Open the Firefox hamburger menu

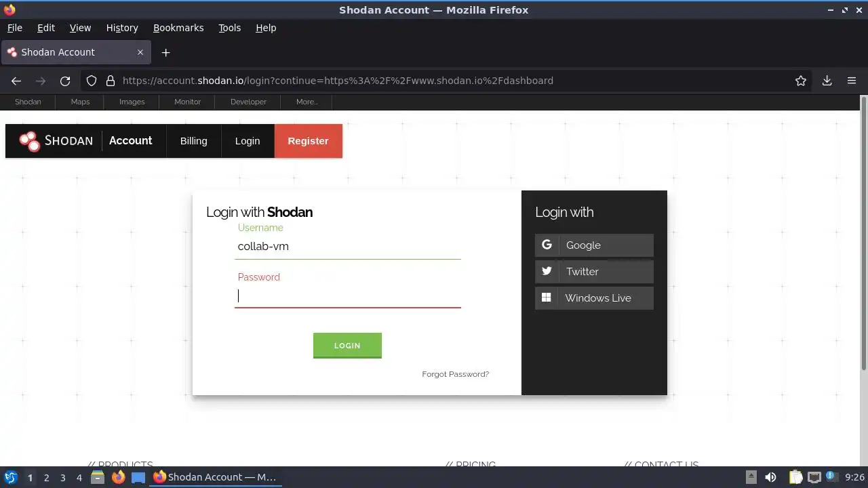(x=852, y=81)
